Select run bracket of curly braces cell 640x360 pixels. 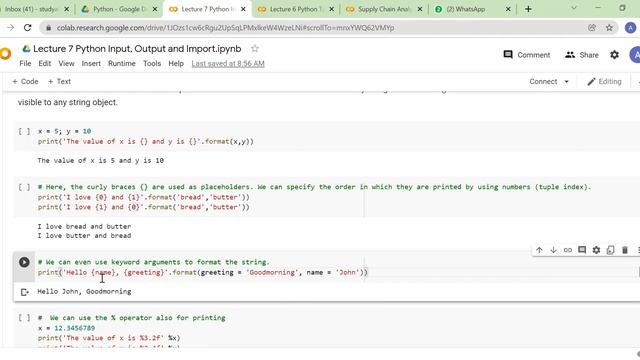pos(24,187)
